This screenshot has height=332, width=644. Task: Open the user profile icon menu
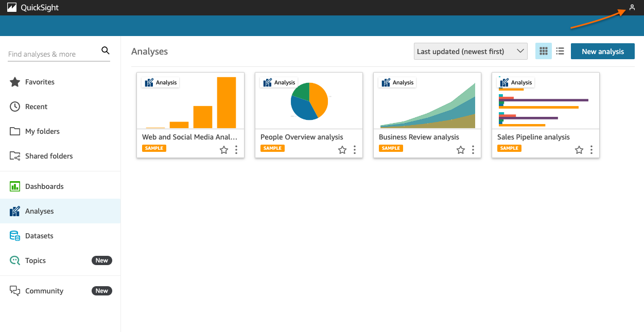(x=632, y=8)
